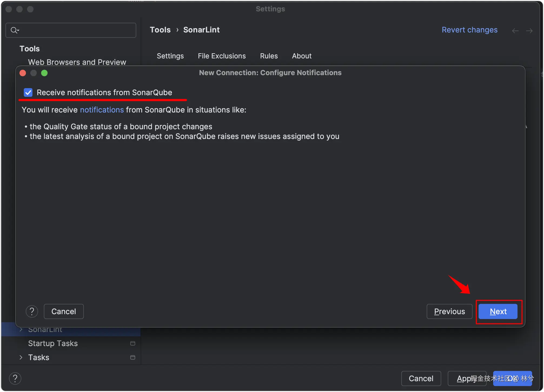Select Startup Tasks in the sidebar
Viewport: 544px width, 392px height.
53,343
